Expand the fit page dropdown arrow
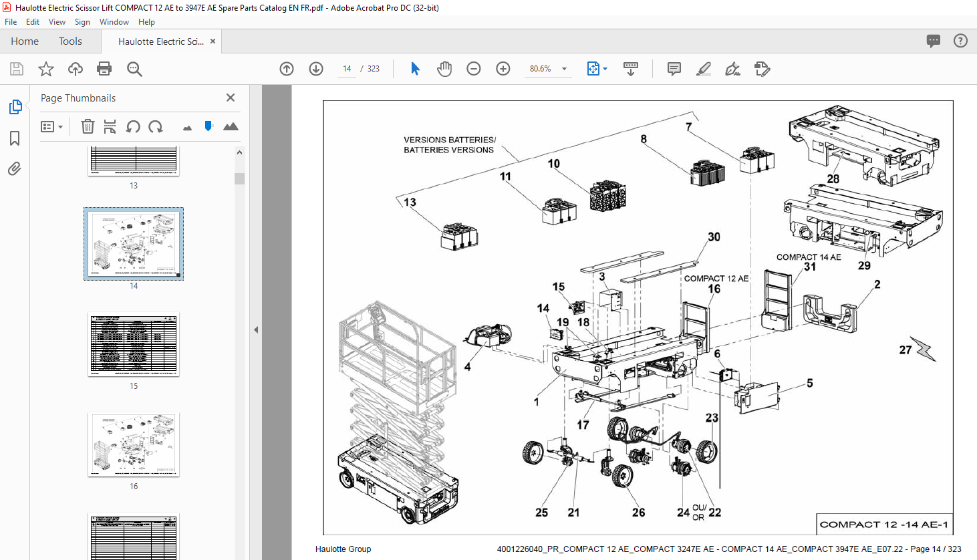 (x=605, y=69)
